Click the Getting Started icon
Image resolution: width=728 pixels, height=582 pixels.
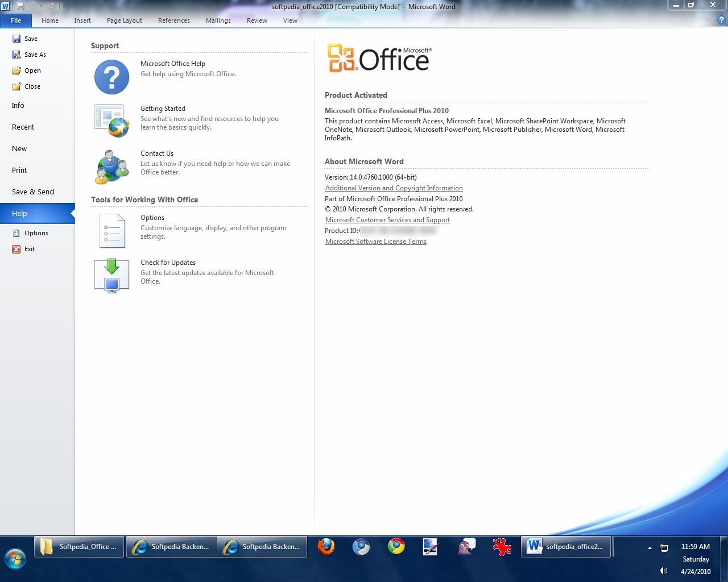pos(111,120)
